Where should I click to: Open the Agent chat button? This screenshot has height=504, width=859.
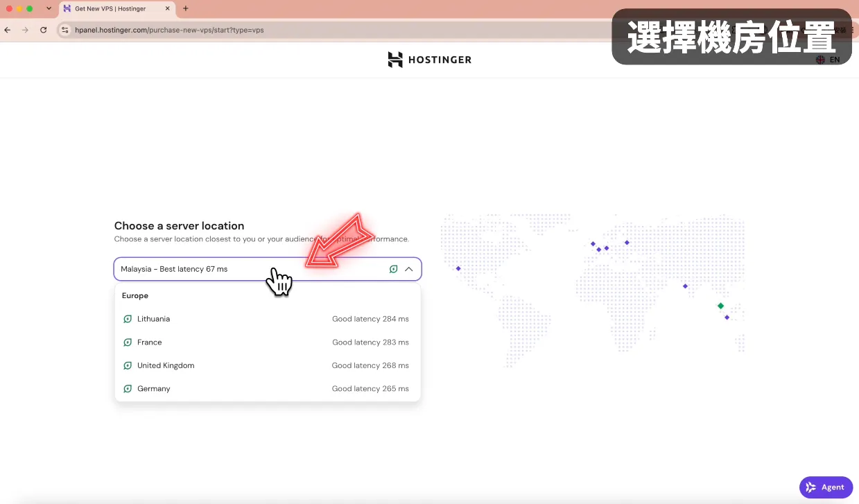coord(826,487)
